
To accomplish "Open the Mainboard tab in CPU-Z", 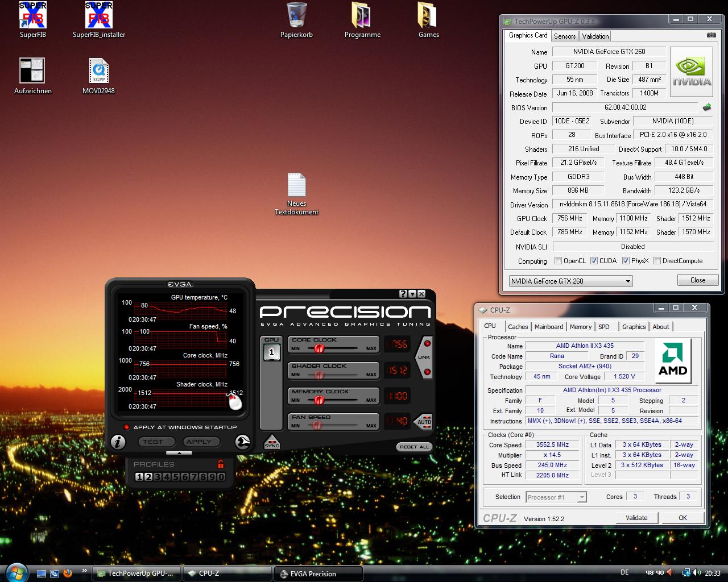I will [x=549, y=327].
